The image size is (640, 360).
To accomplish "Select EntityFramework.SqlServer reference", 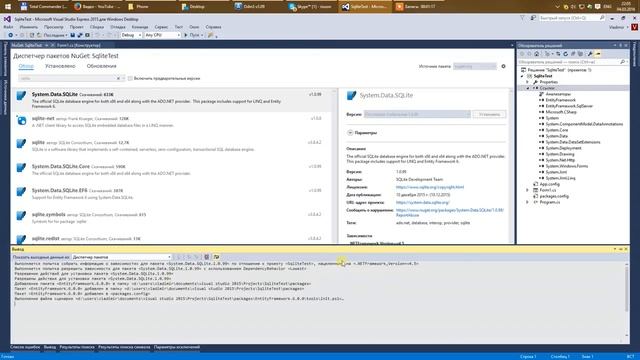I will click(569, 106).
